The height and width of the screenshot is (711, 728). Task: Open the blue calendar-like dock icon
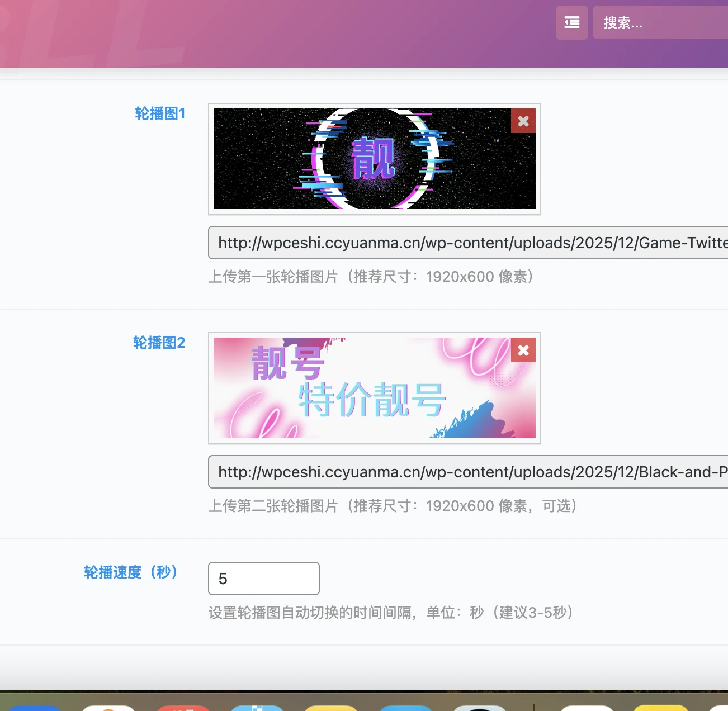tap(406, 707)
